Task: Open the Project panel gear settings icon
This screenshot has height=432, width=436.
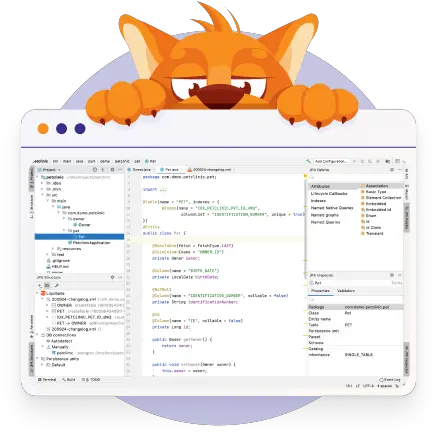Action: [112, 170]
